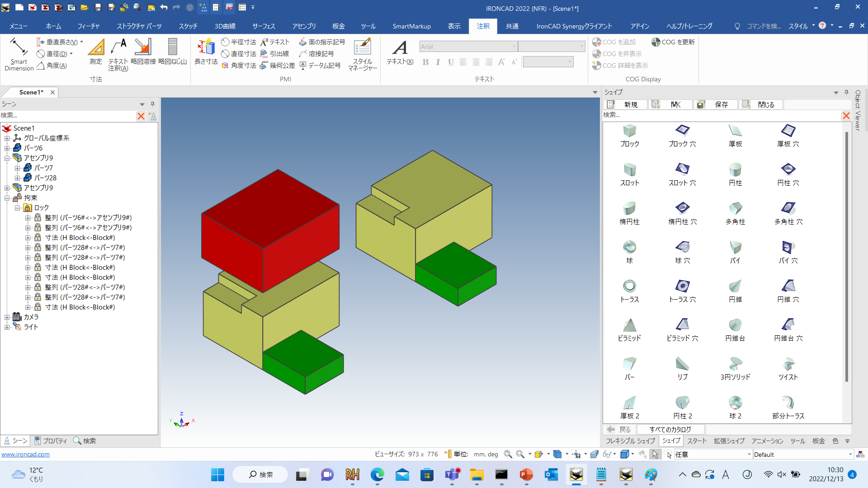Pick the トーラス torus shape
This screenshot has width=868, height=488.
[629, 291]
